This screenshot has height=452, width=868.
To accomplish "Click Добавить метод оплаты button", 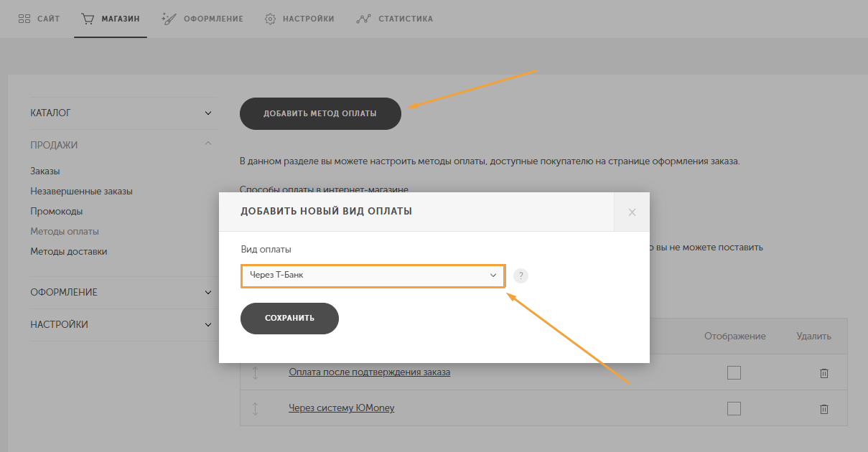I will pyautogui.click(x=320, y=113).
